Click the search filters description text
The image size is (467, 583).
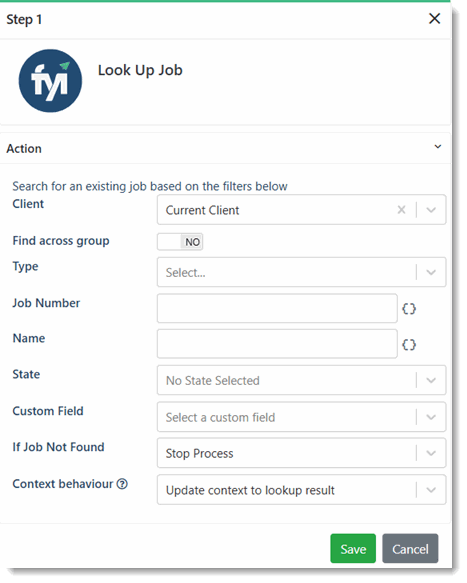point(150,186)
